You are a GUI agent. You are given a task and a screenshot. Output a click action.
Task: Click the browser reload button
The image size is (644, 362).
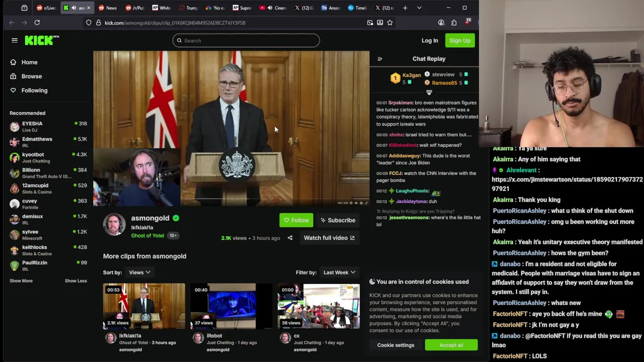point(37,23)
